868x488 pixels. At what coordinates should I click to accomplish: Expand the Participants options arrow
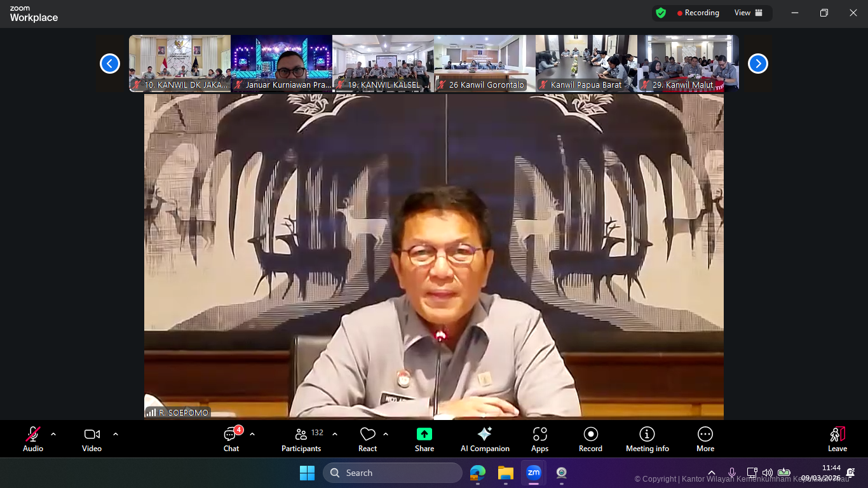coord(335,435)
